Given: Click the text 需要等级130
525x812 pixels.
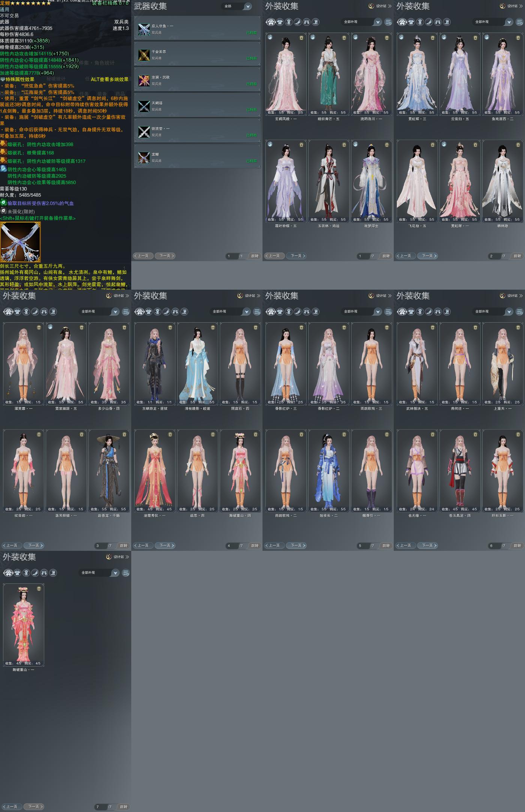Looking at the screenshot, I should 13,189.
